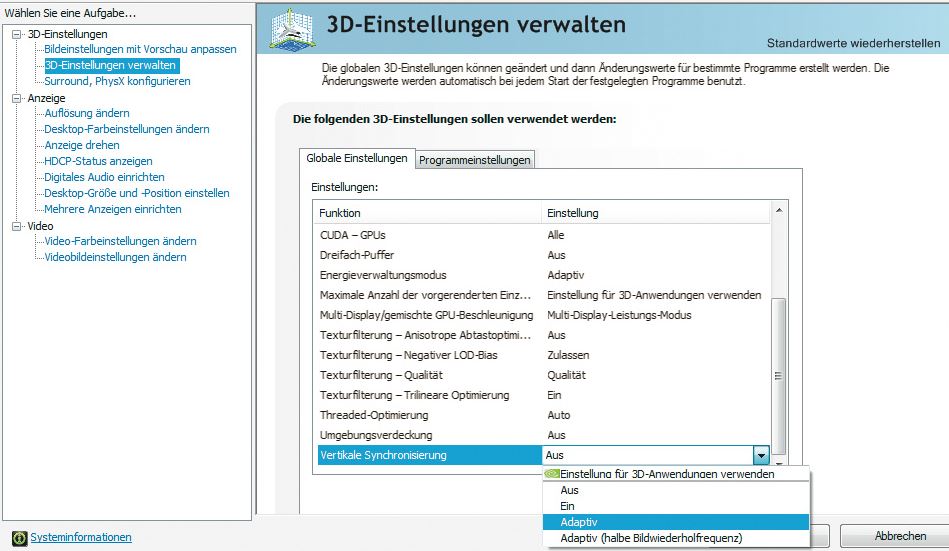
Task: Select Texturfilterung – Negativer LOD-Bias row
Action: coord(543,355)
